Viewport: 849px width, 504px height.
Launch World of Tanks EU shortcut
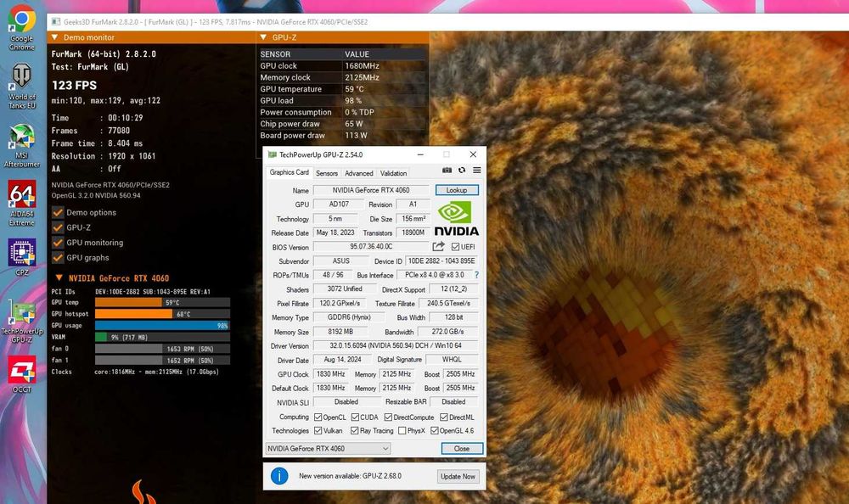(22, 86)
